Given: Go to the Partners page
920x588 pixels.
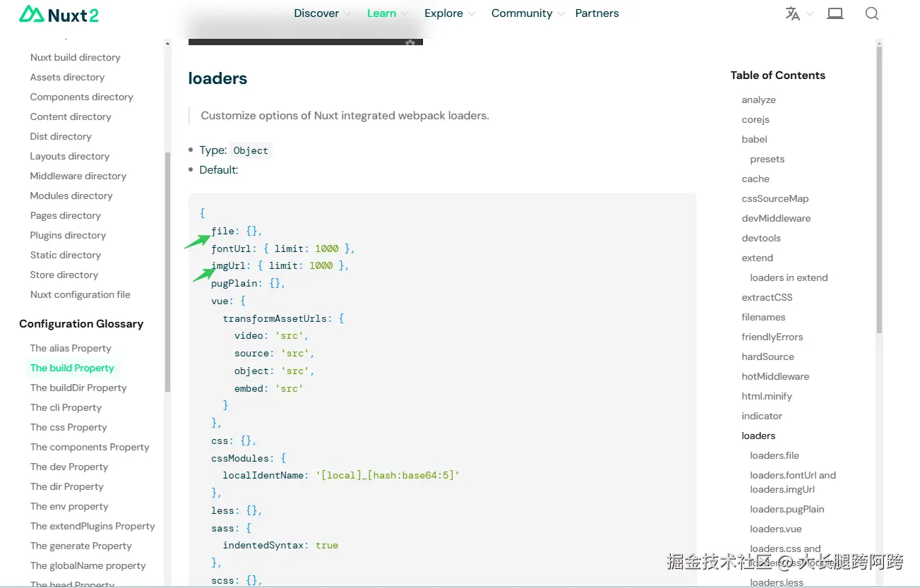Looking at the screenshot, I should (x=597, y=13).
